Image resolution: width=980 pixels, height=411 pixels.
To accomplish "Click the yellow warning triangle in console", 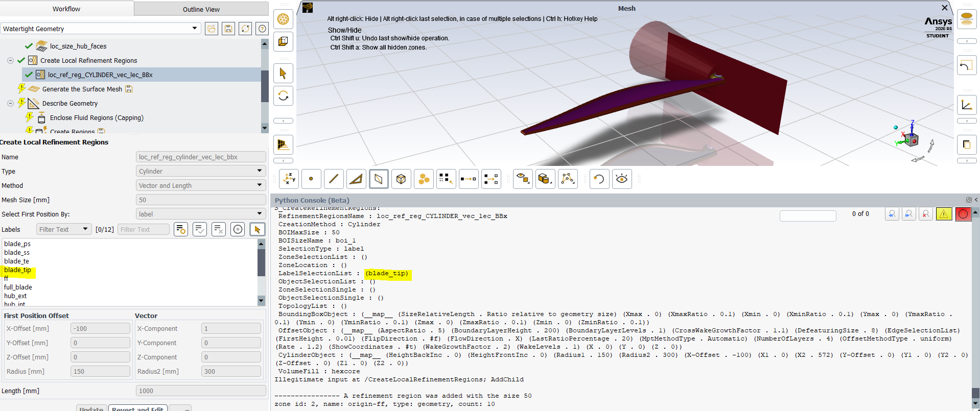I will pyautogui.click(x=944, y=214).
